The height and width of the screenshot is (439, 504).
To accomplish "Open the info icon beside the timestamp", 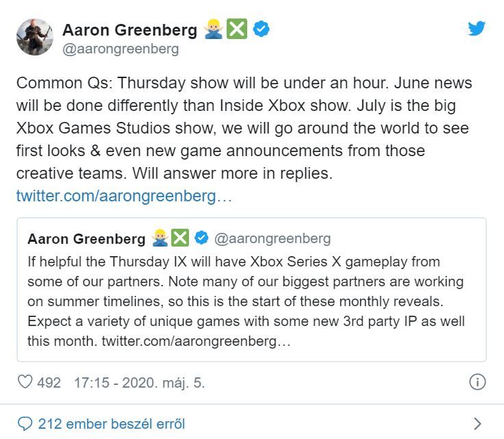I will click(x=477, y=381).
